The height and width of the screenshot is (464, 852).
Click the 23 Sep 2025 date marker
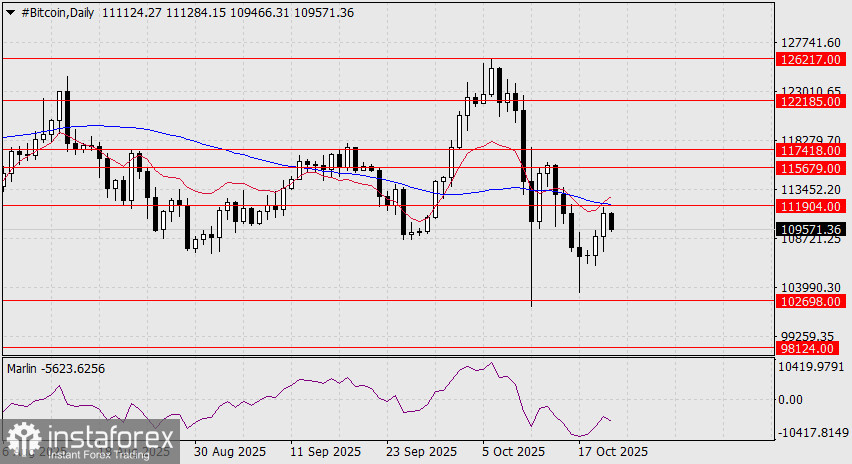(x=421, y=452)
